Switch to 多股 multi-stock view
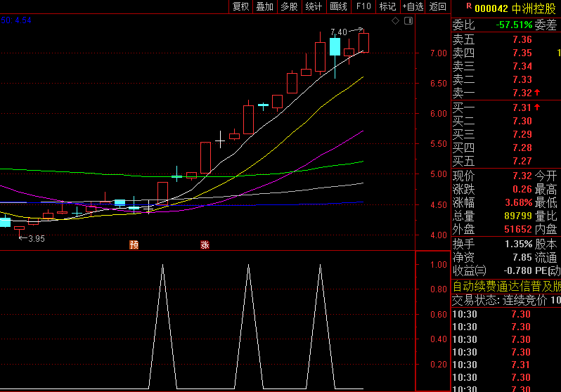Viewport: 561px width, 392px height. tap(289, 7)
